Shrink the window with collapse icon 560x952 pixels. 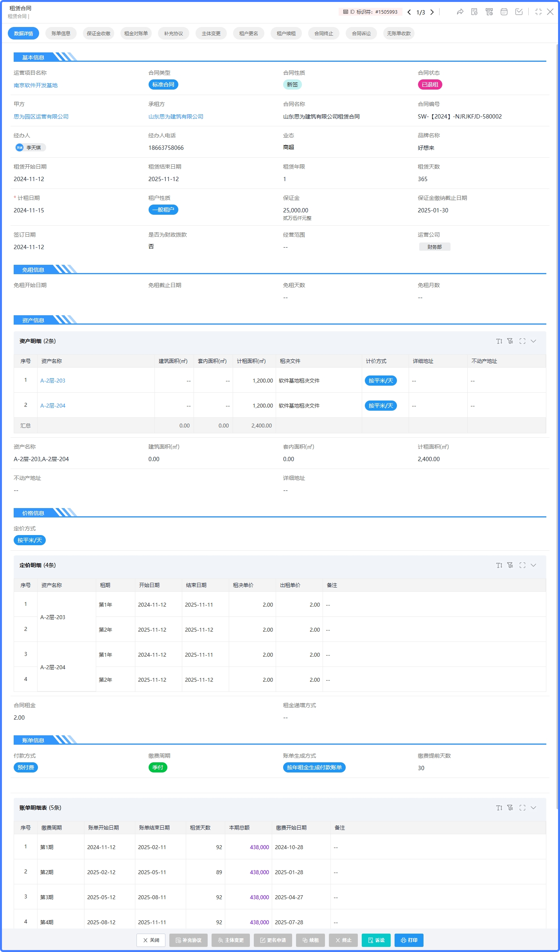pos(538,12)
